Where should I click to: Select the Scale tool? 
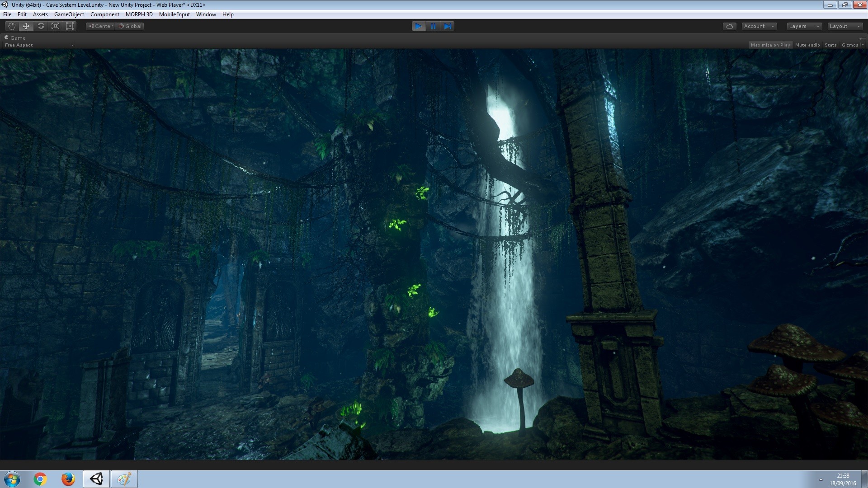(x=55, y=26)
